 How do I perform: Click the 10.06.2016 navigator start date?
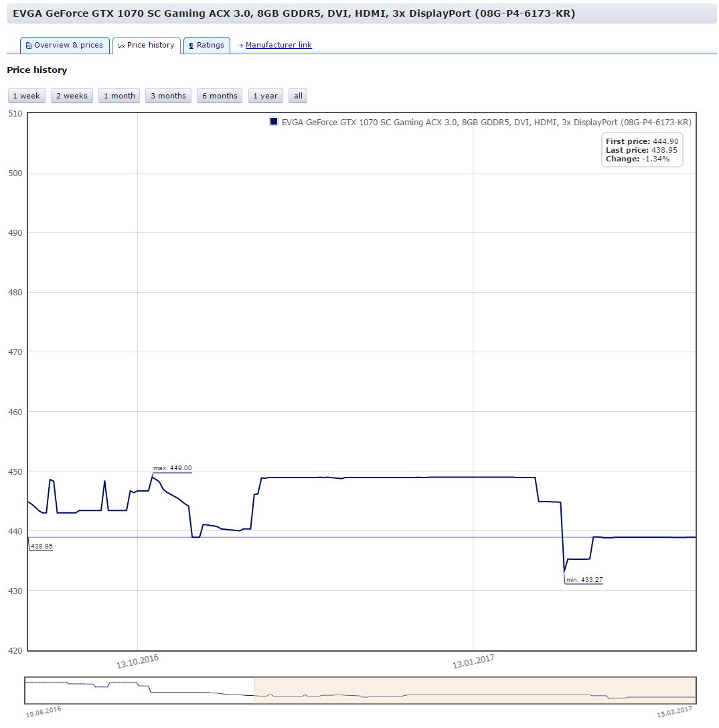click(x=43, y=712)
